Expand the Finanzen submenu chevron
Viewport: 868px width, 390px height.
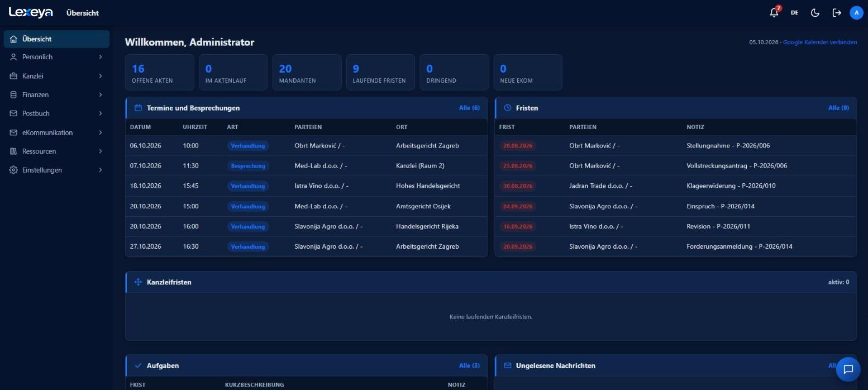(x=101, y=95)
